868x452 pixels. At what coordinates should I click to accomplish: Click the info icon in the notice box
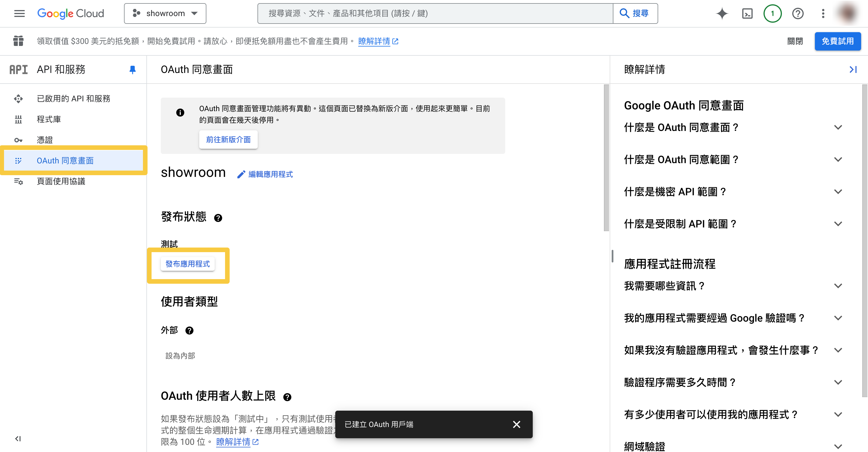tap(180, 113)
